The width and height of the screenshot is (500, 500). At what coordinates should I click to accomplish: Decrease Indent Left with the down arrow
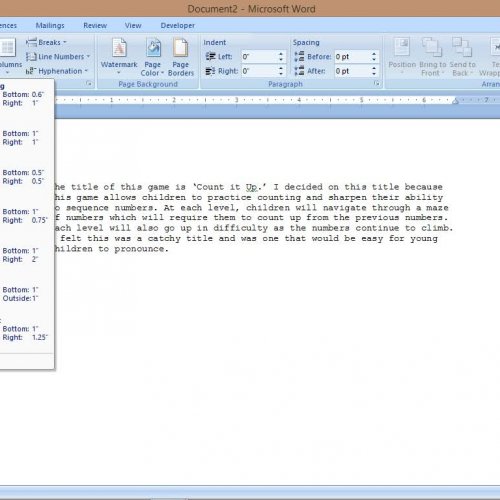coord(281,60)
